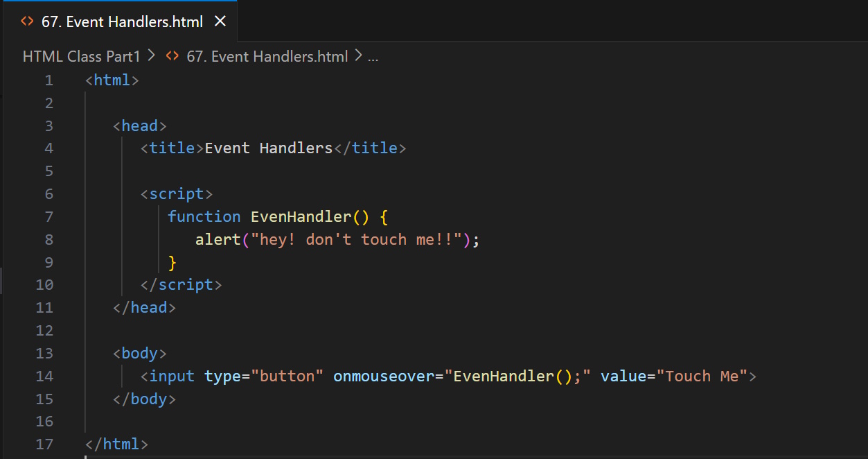The height and width of the screenshot is (459, 868).
Task: Click the closing html tag on line 17
Action: (116, 444)
